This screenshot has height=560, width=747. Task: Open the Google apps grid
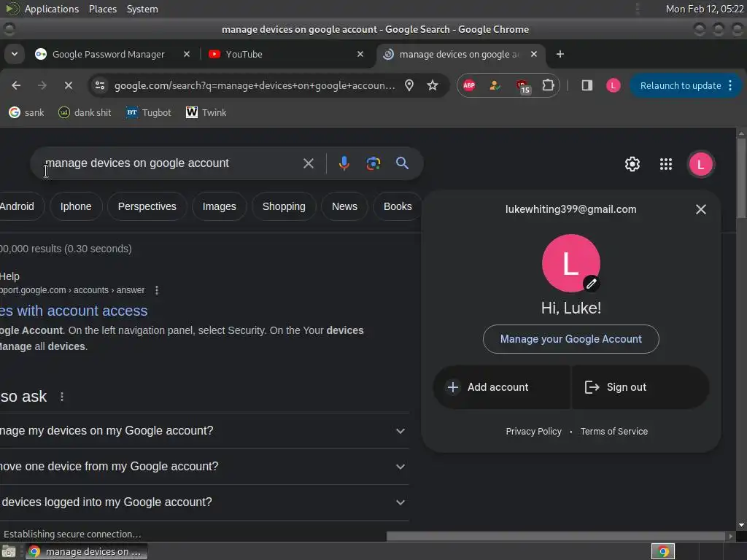[x=665, y=164]
